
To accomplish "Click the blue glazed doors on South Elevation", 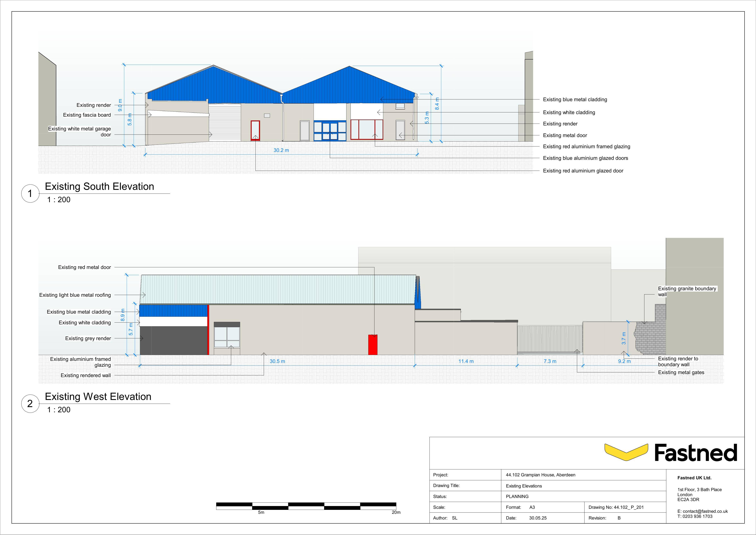I will point(330,131).
